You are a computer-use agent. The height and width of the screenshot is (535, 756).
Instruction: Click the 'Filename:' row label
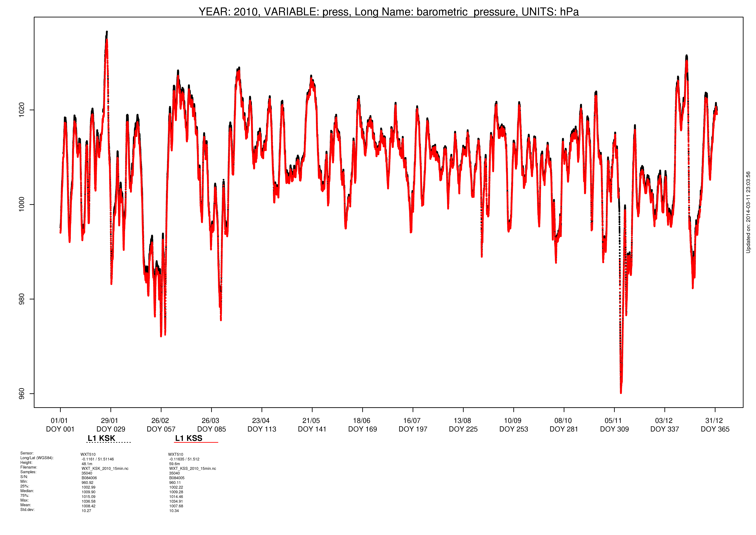(x=29, y=467)
